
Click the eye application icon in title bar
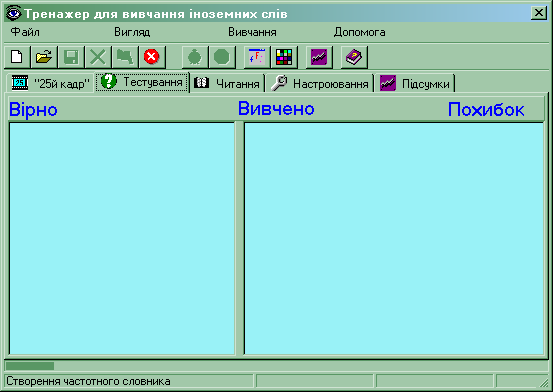[x=13, y=13]
